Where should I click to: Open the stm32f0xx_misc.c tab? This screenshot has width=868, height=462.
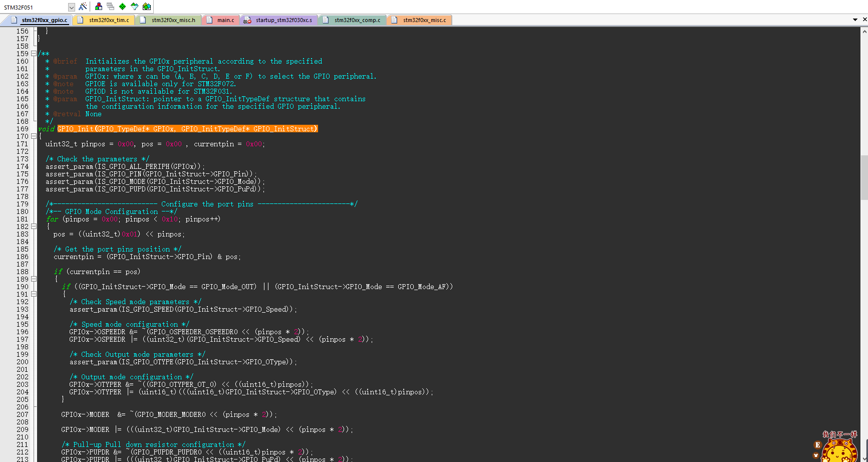click(420, 20)
